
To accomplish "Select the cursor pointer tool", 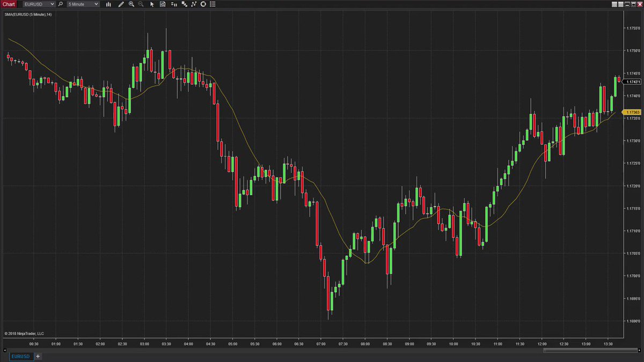I will [x=152, y=4].
